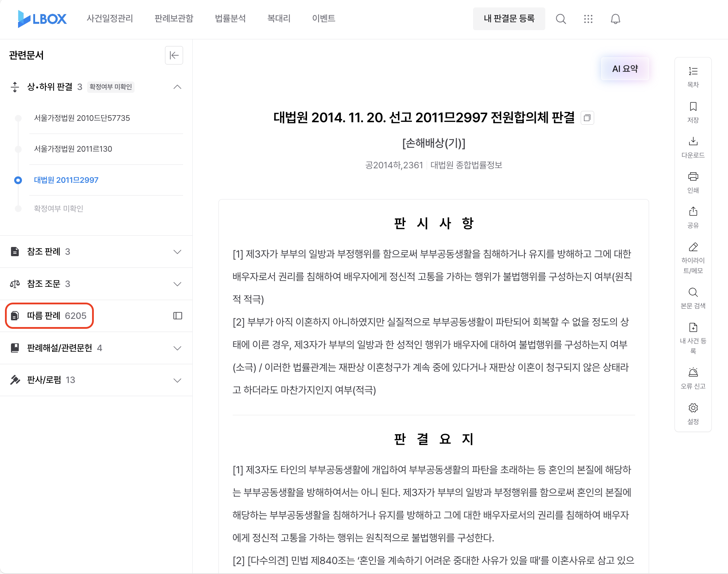Open 복대리 menu
This screenshot has height=574, width=728.
click(279, 18)
